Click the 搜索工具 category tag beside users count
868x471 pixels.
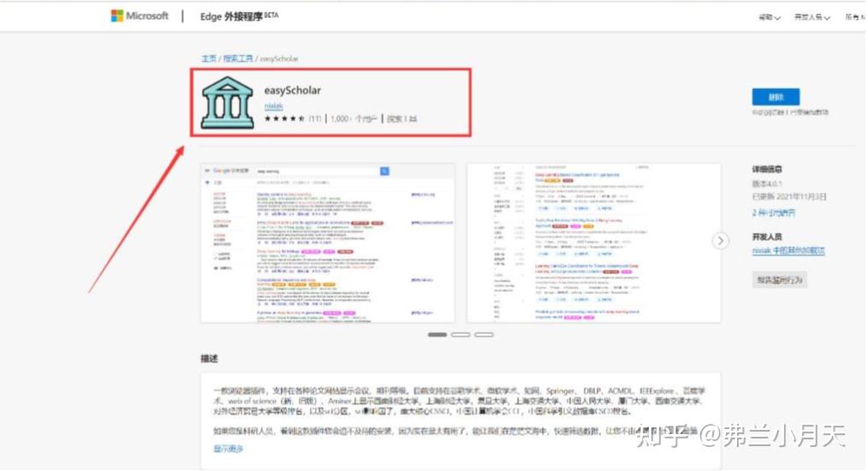(x=401, y=118)
